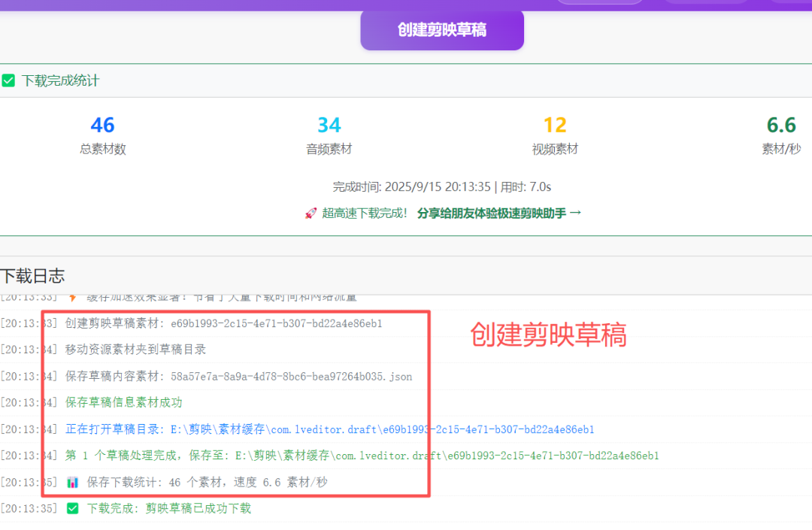Image resolution: width=812 pixels, height=530 pixels.
Task: Click log line 保存草稿内容素材 58a57e7a json
Action: coord(239,377)
